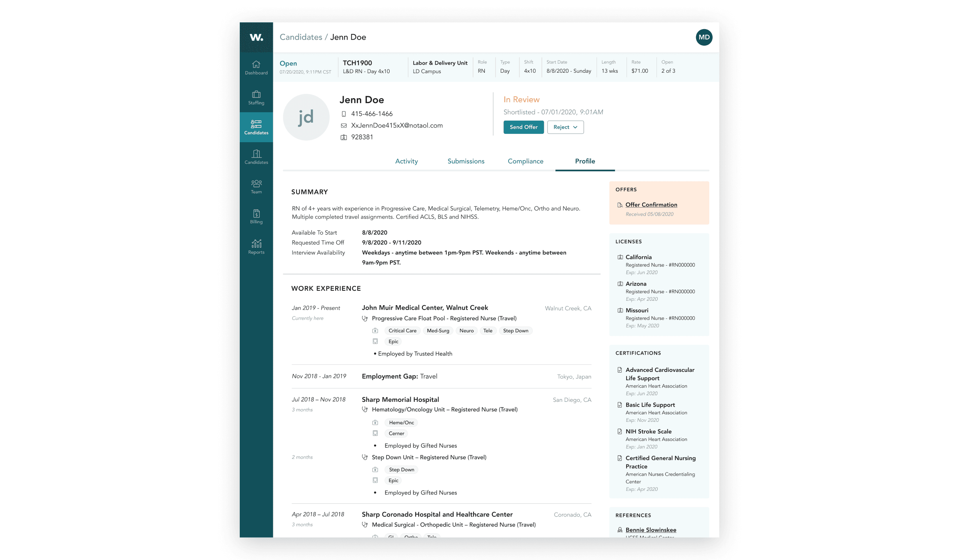Select the California license entry
The height and width of the screenshot is (560, 959).
[x=638, y=257]
